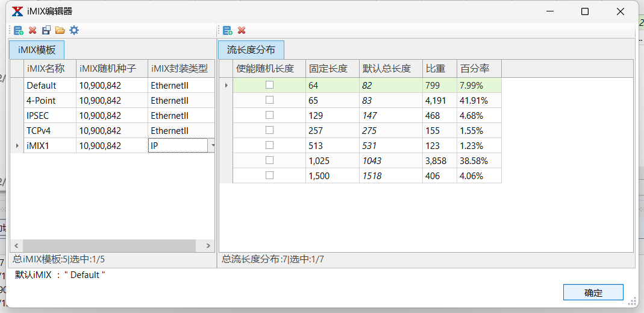Select the 流长度分布 tab
Viewport: 644px width, 313px height.
point(251,50)
